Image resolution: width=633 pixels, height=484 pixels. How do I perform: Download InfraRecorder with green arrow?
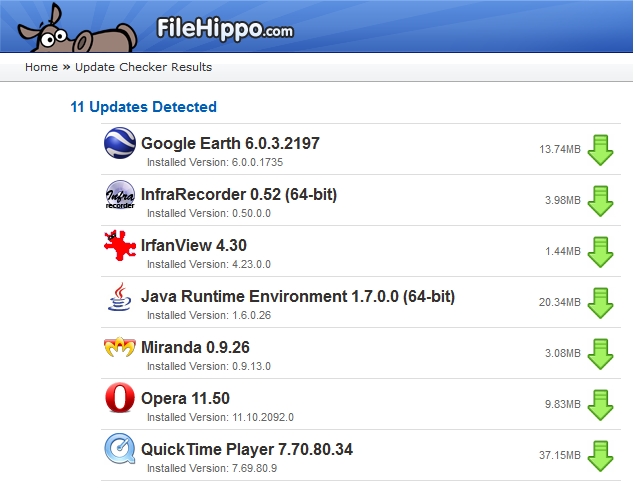coord(600,201)
